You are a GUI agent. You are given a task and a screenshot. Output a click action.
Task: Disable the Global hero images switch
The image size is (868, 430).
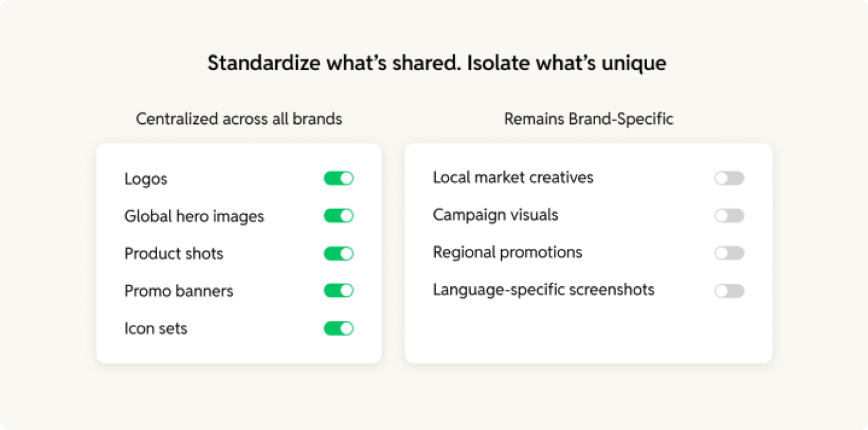[x=339, y=216]
